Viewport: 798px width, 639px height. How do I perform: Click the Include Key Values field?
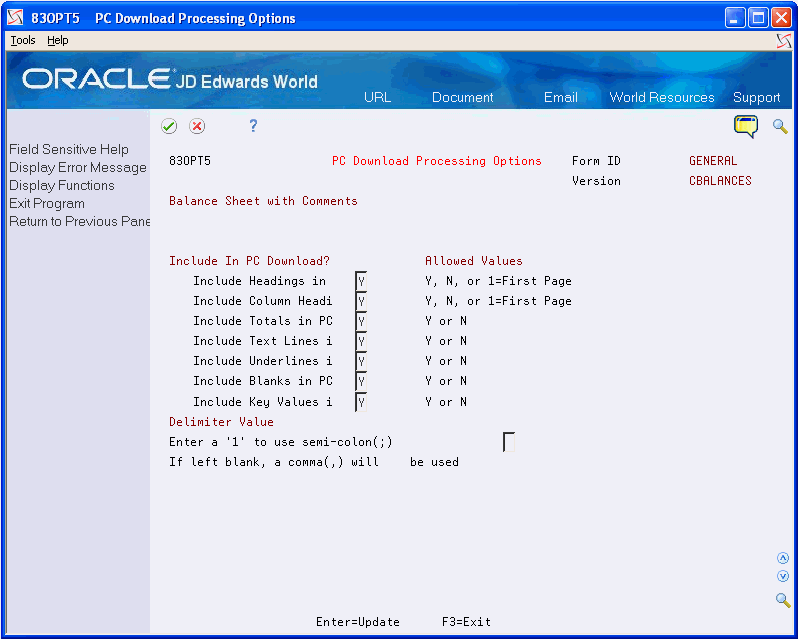pyautogui.click(x=361, y=402)
